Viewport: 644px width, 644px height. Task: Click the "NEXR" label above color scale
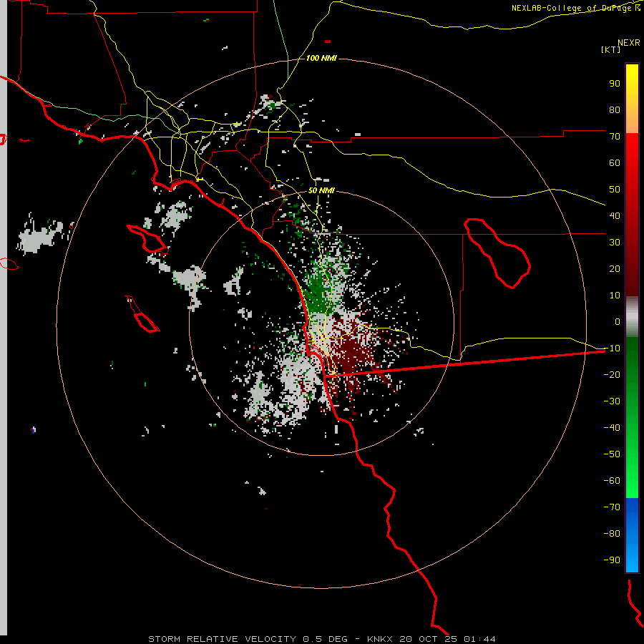(629, 43)
